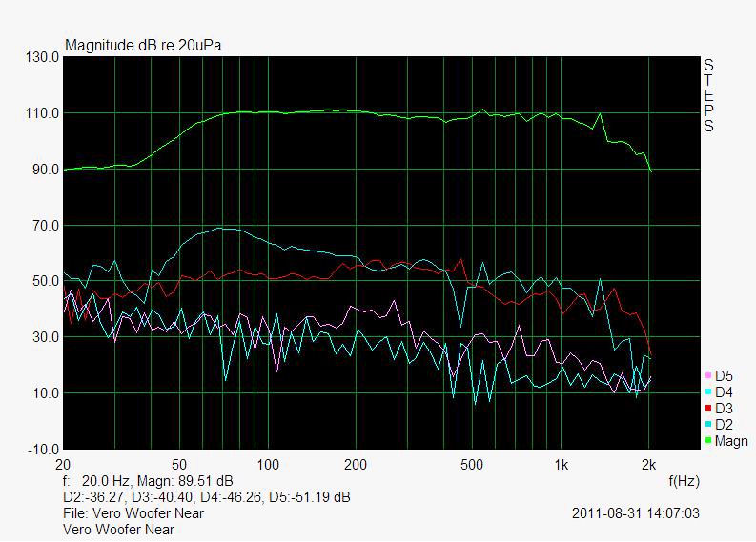Click the 10.0 y-axis value

tap(46, 393)
